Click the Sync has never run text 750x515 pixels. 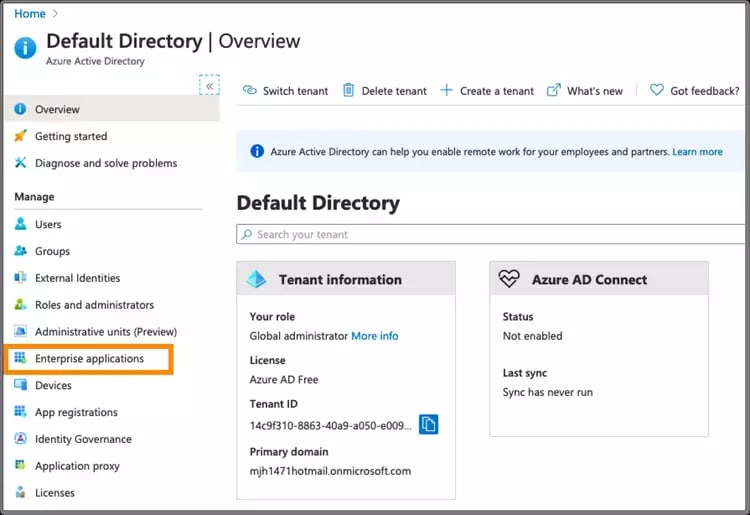(548, 392)
